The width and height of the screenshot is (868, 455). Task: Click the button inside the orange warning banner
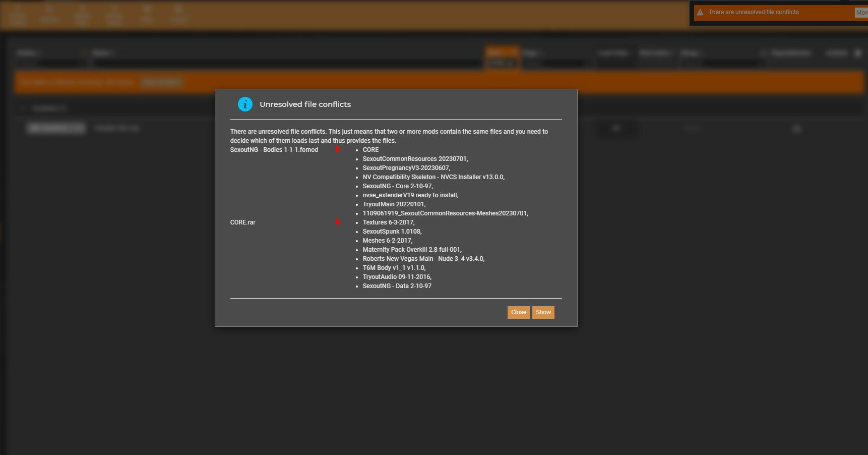pos(161,82)
